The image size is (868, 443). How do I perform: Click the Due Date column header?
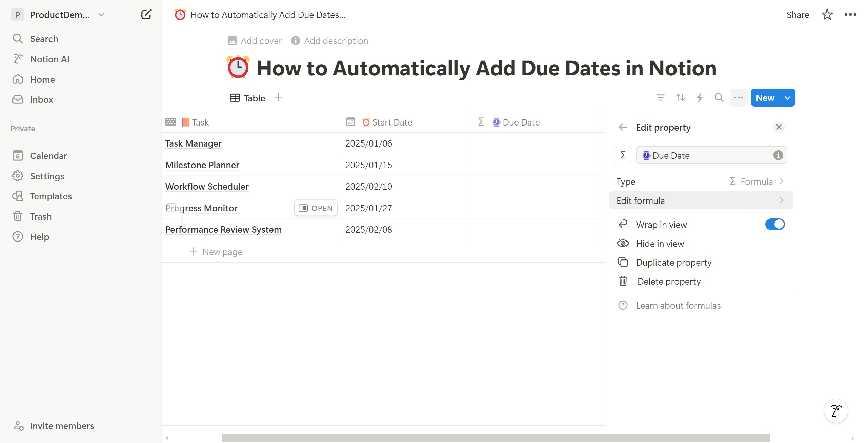[x=536, y=122]
